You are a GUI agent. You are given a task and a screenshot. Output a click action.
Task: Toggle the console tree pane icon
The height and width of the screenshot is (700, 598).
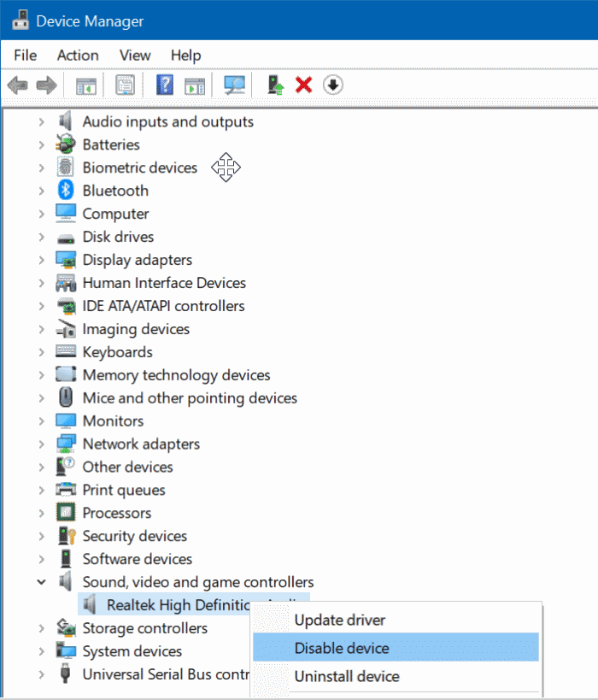[x=86, y=85]
